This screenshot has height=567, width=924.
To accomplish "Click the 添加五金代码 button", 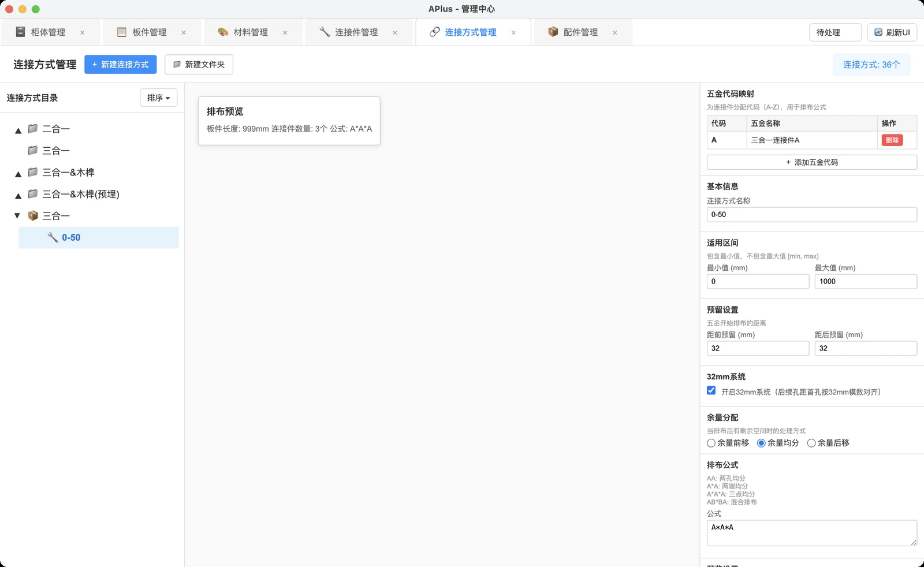I will coord(812,162).
